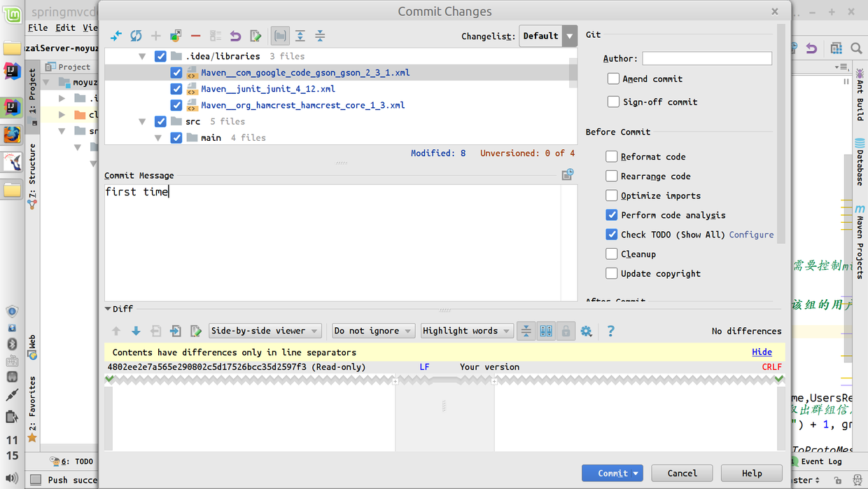The image size is (868, 489).
Task: Disable Perform code analysis
Action: 612,215
